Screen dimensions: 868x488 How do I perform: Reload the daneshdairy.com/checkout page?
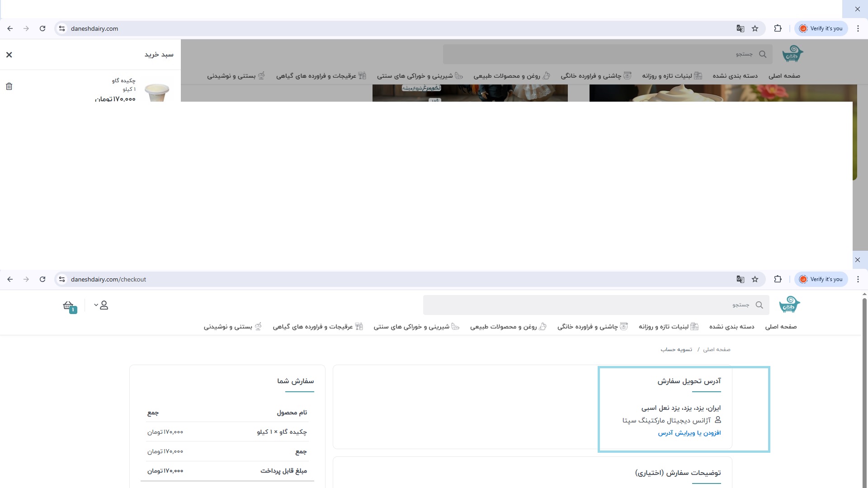point(42,279)
